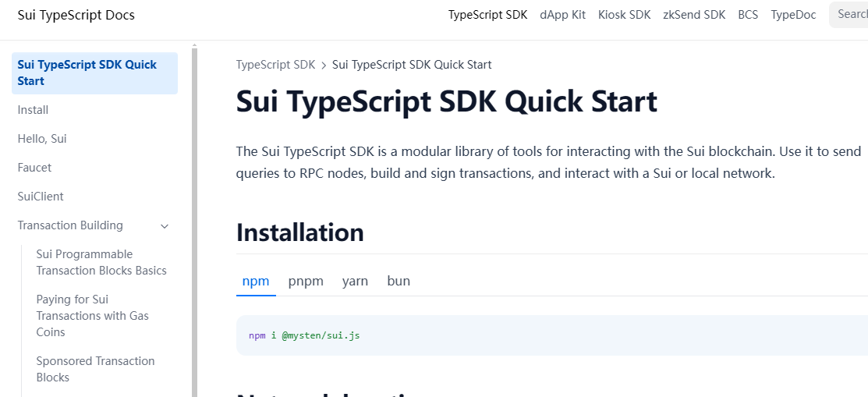Open Paying for Sui Transactions with Gas Coins
Image resolution: width=868 pixels, height=397 pixels.
pyautogui.click(x=93, y=316)
